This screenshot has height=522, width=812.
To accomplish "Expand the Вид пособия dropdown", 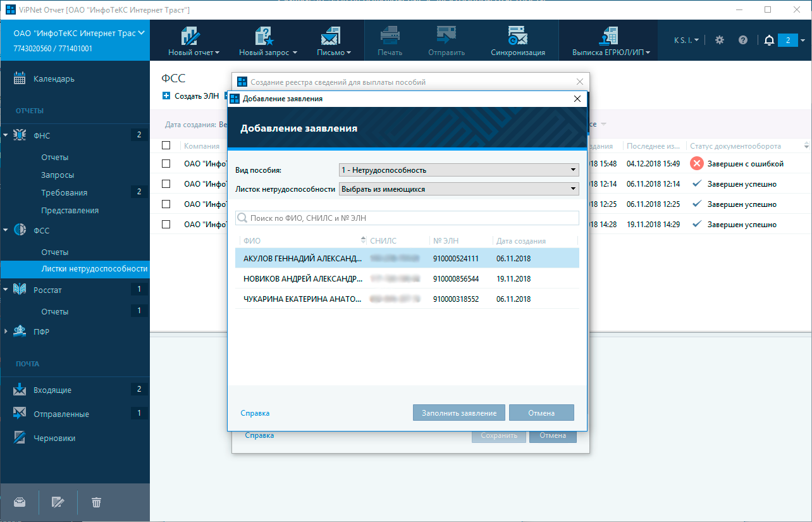I will tap(459, 170).
